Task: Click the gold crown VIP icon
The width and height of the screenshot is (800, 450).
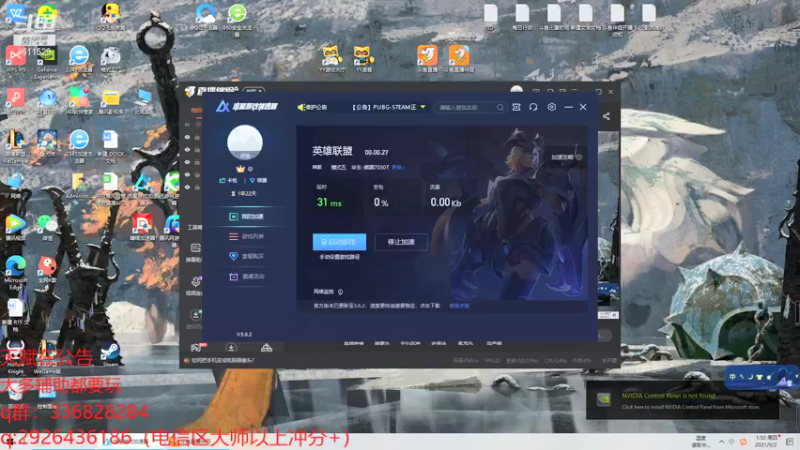Action: (240, 168)
